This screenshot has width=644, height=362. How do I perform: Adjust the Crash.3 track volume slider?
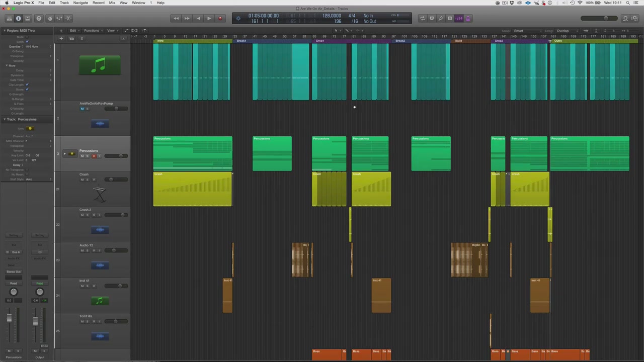pos(116,215)
